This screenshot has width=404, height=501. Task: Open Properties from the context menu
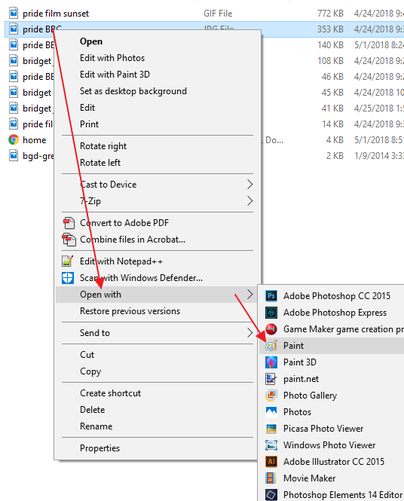click(x=100, y=448)
